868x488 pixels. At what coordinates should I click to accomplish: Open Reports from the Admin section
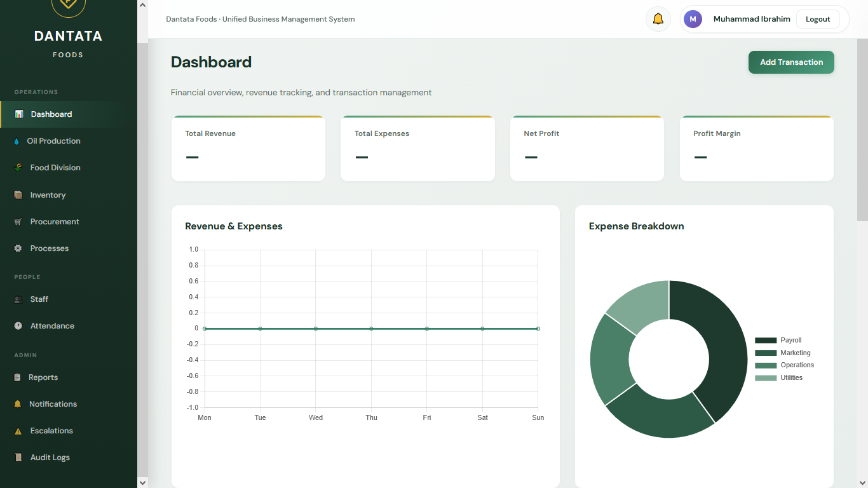coord(69,377)
